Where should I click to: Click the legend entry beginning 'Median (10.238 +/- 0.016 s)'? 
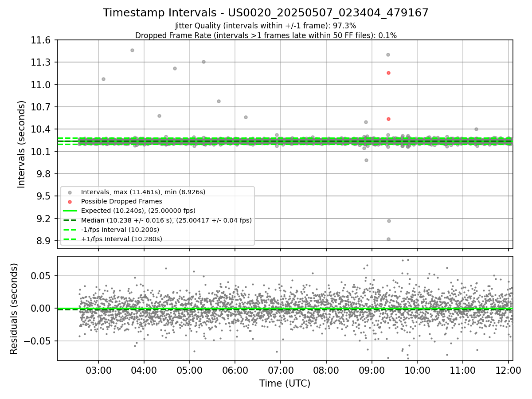click(166, 220)
